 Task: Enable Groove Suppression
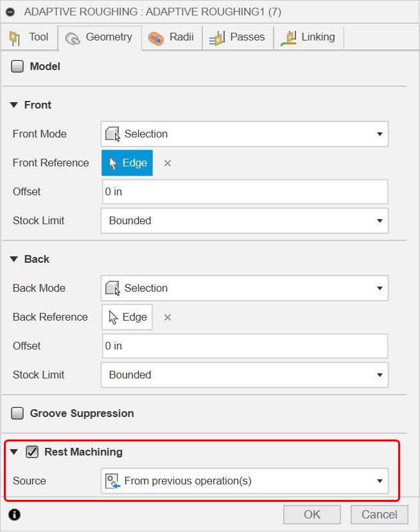tap(17, 414)
